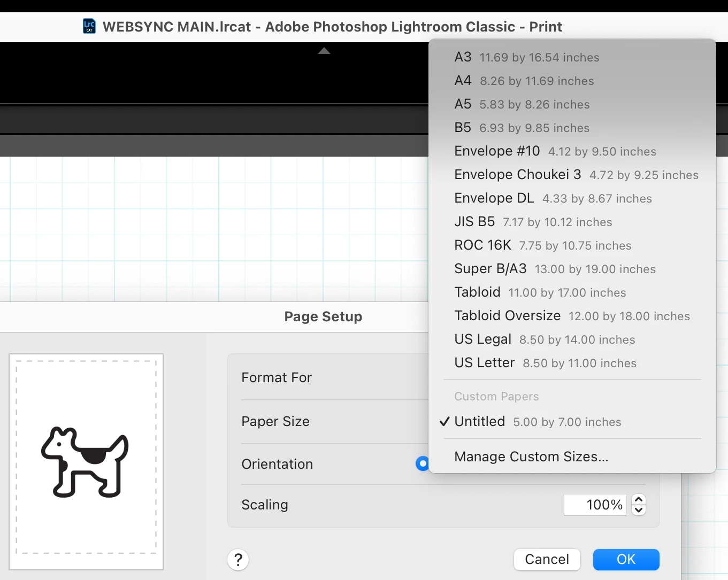Image resolution: width=728 pixels, height=580 pixels.
Task: Select A3 paper size
Action: click(572, 57)
